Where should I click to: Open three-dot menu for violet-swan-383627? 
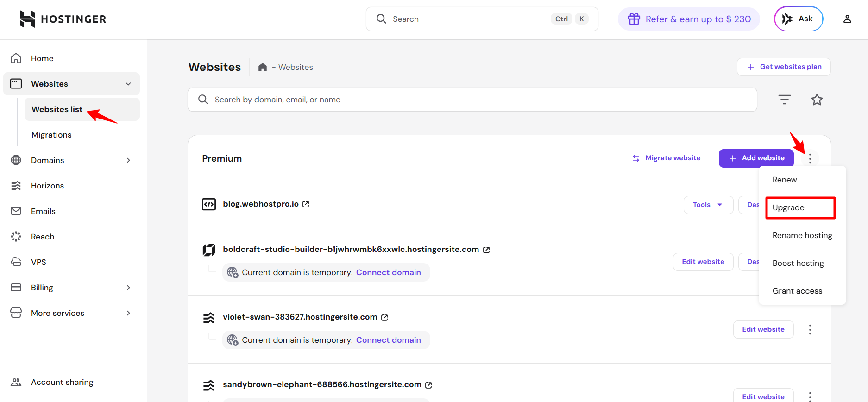[810, 329]
